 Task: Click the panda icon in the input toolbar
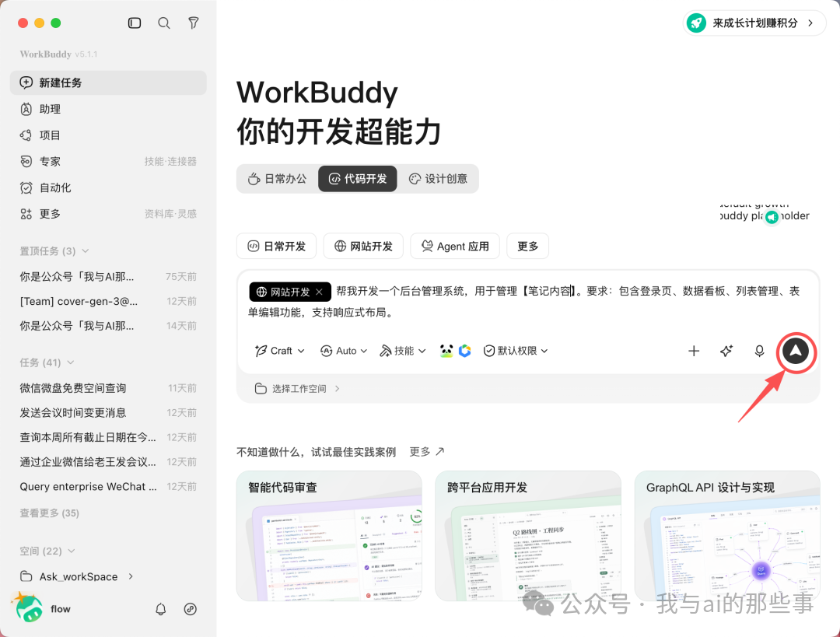(446, 351)
